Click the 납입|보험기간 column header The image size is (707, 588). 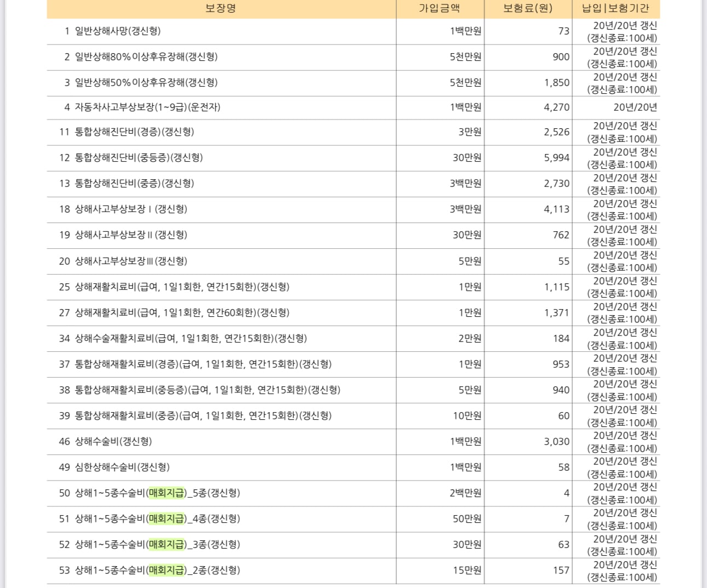coord(616,9)
